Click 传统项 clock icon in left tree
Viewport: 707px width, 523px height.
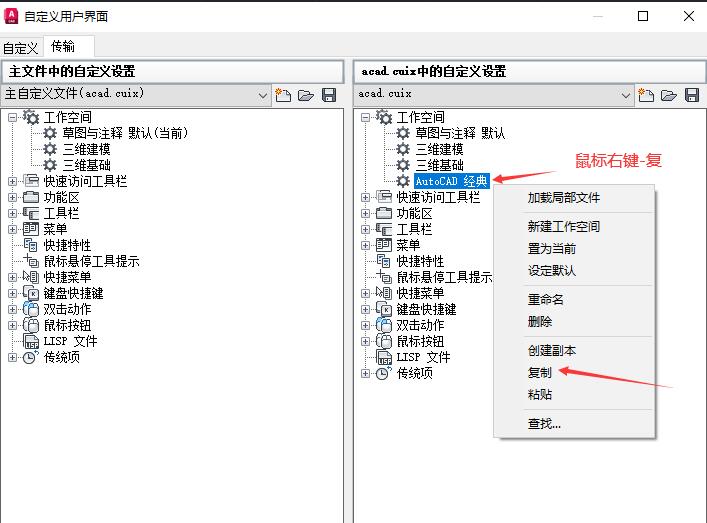pos(30,357)
